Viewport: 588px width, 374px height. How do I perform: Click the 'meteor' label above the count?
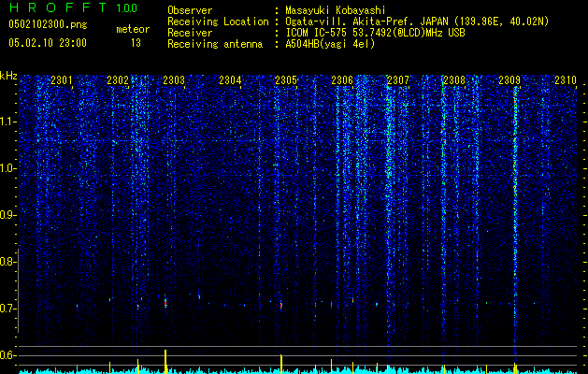point(133,29)
